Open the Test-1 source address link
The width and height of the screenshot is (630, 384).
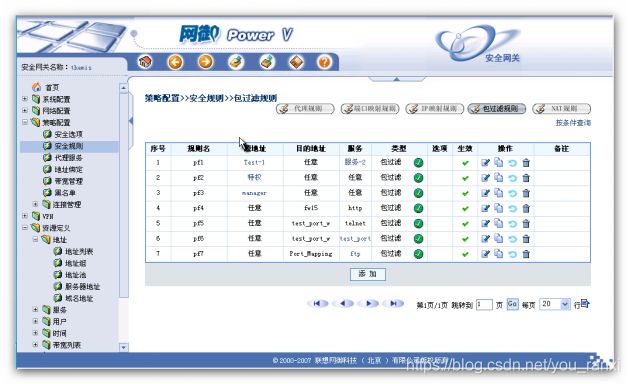point(254,163)
